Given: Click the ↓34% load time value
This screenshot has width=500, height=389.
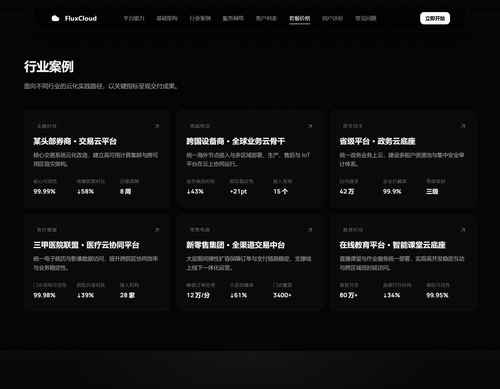Looking at the screenshot, I should click(391, 295).
